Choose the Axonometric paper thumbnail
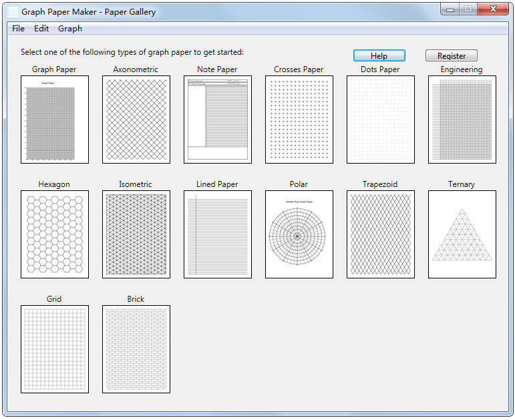The image size is (515, 420). (x=136, y=120)
